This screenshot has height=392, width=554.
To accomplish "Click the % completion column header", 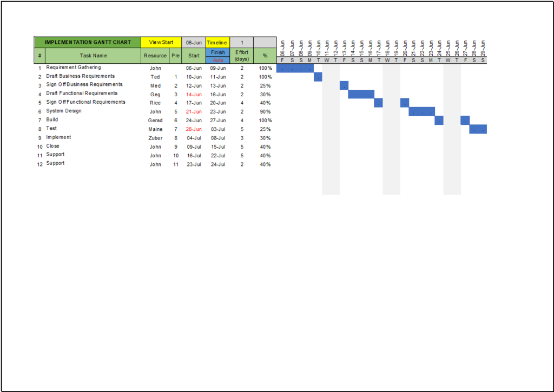I will pyautogui.click(x=265, y=55).
